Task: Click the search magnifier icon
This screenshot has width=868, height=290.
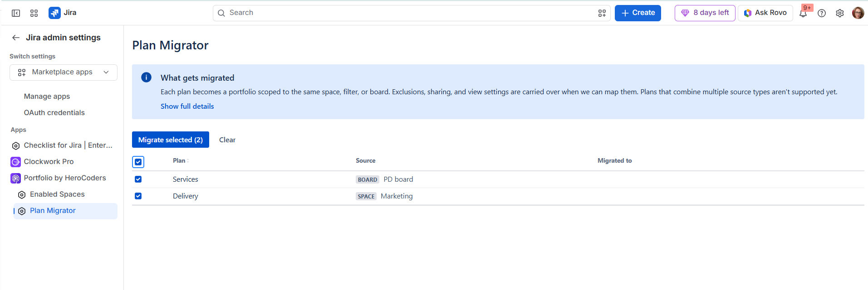Action: point(221,13)
